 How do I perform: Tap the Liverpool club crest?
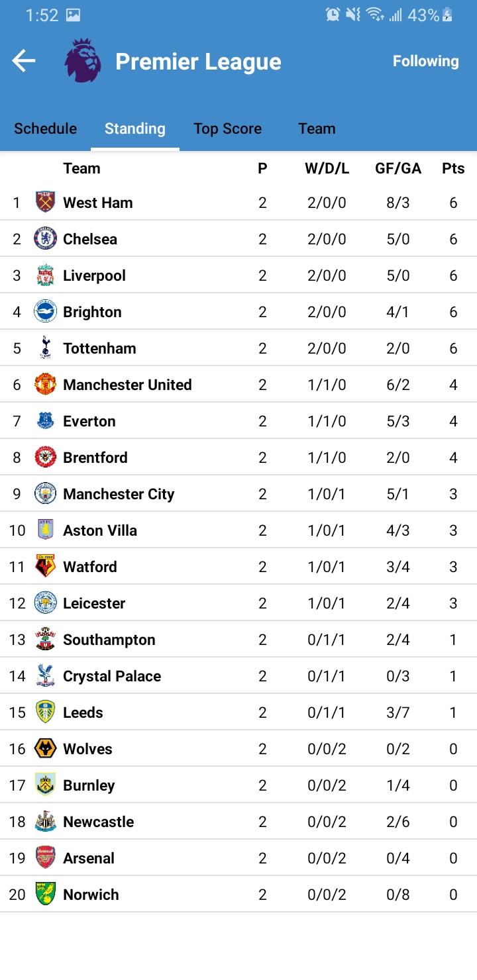[x=45, y=275]
